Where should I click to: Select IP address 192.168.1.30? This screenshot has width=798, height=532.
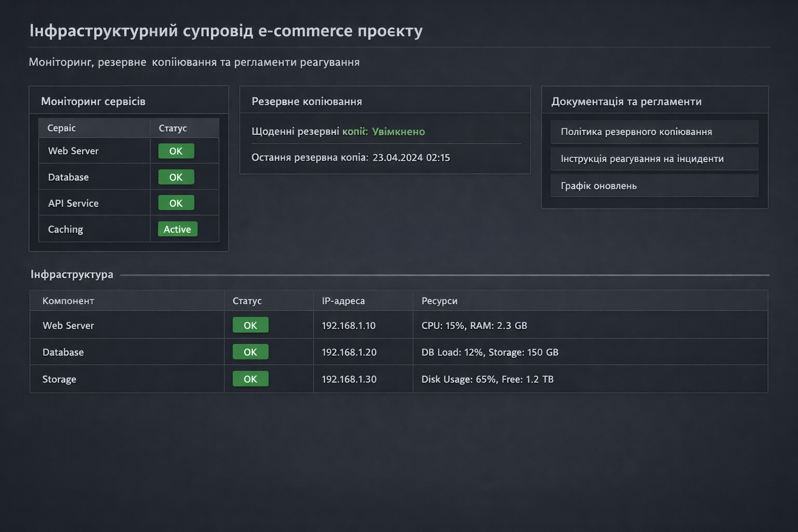coord(349,379)
